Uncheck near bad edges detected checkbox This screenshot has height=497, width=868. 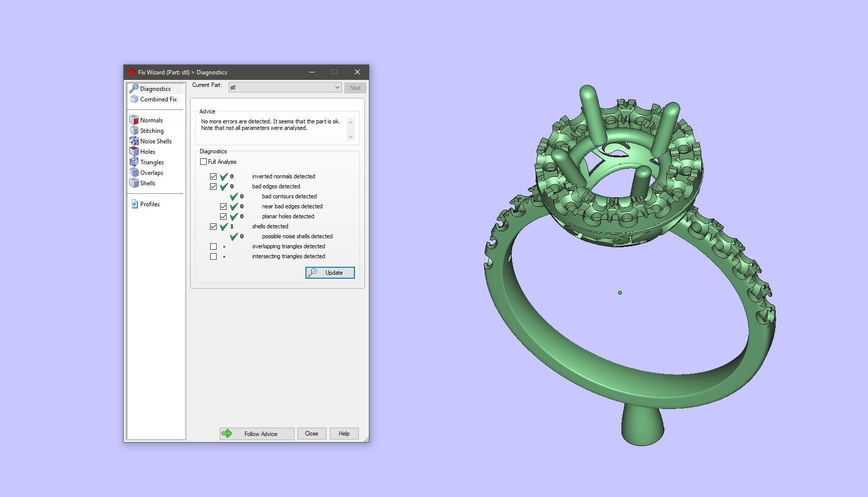pyautogui.click(x=224, y=206)
